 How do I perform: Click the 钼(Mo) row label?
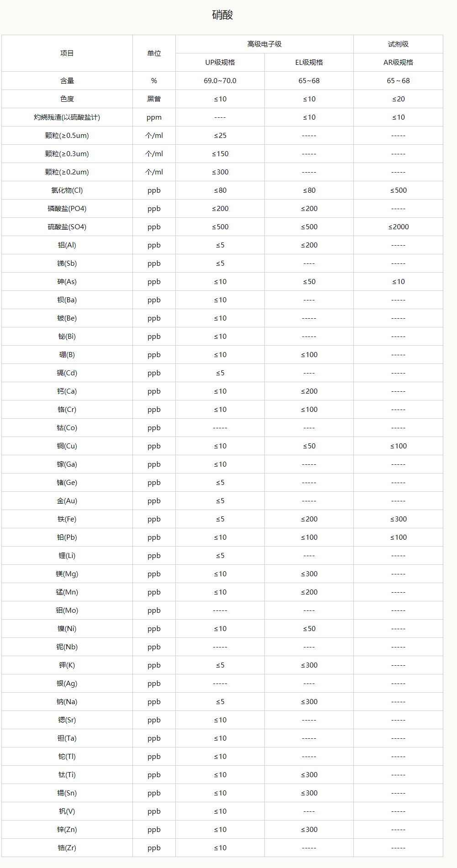click(x=67, y=610)
